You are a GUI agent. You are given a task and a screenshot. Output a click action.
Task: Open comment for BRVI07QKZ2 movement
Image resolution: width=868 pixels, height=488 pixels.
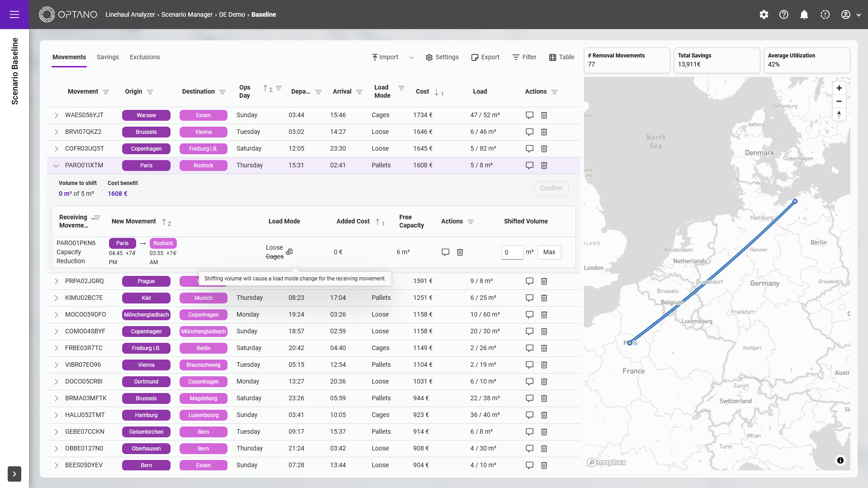coord(529,132)
